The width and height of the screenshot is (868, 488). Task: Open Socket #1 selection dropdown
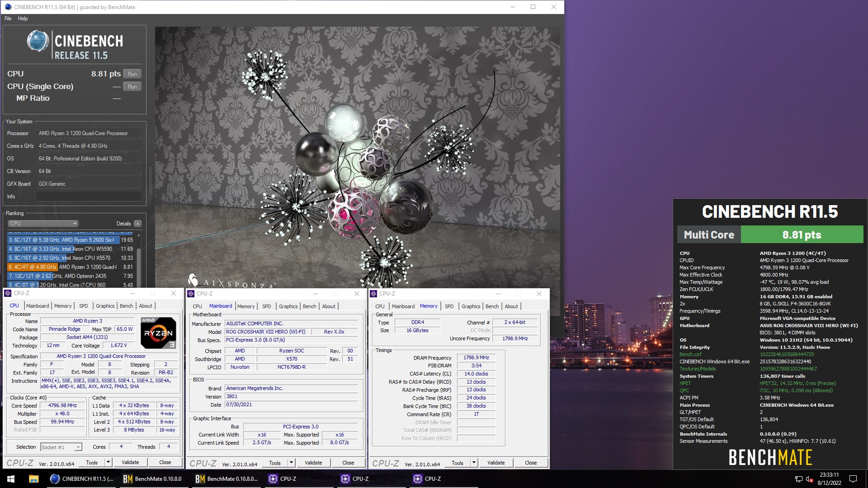click(x=61, y=447)
